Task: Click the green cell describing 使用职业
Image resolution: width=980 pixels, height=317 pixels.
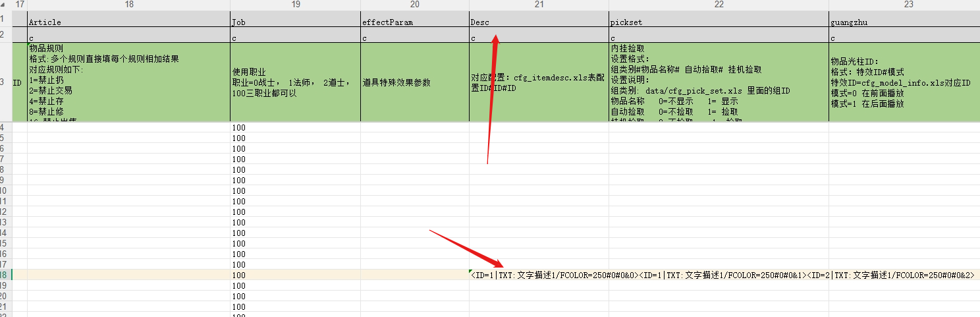Action: pos(295,82)
